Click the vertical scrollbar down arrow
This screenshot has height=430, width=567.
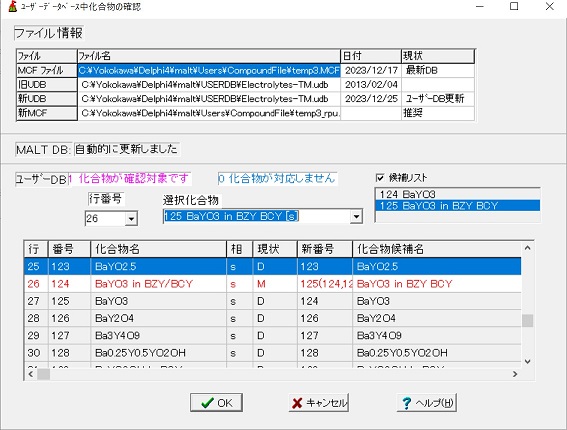click(x=528, y=361)
